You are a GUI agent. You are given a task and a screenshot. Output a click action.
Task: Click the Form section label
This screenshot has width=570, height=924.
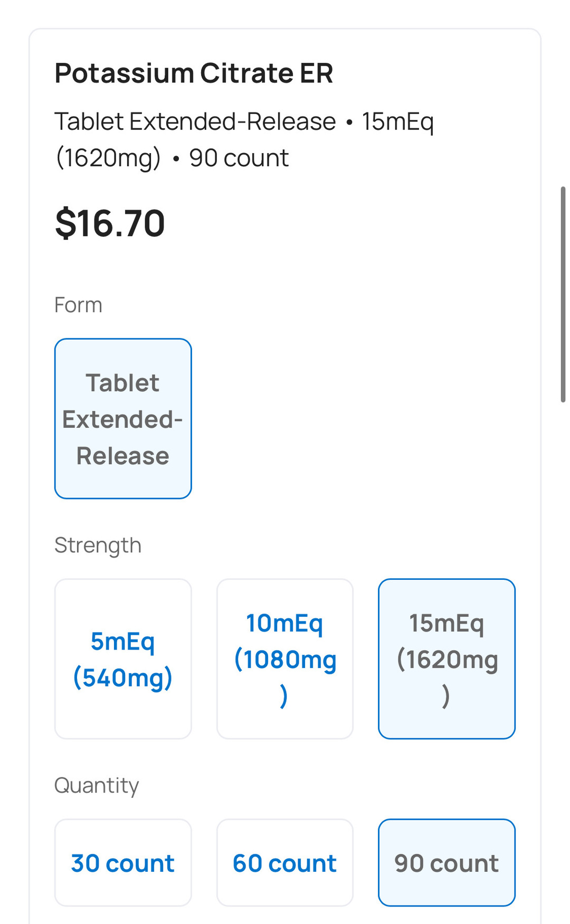click(78, 305)
